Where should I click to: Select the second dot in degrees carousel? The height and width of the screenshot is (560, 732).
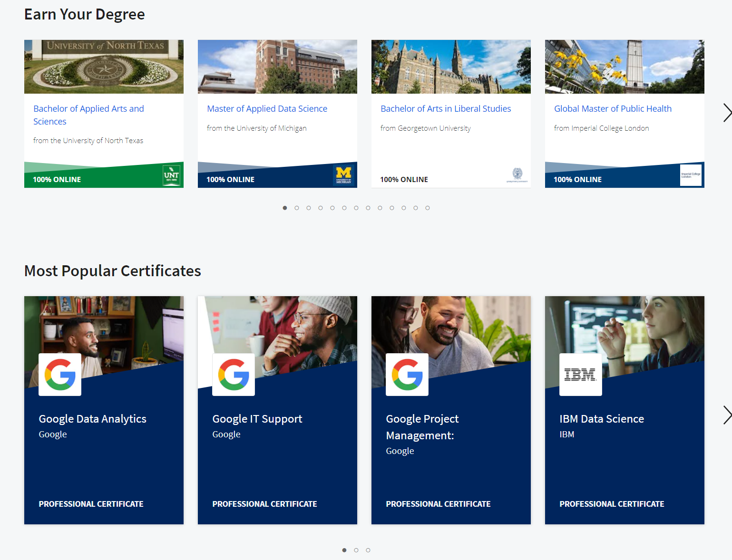tap(297, 208)
